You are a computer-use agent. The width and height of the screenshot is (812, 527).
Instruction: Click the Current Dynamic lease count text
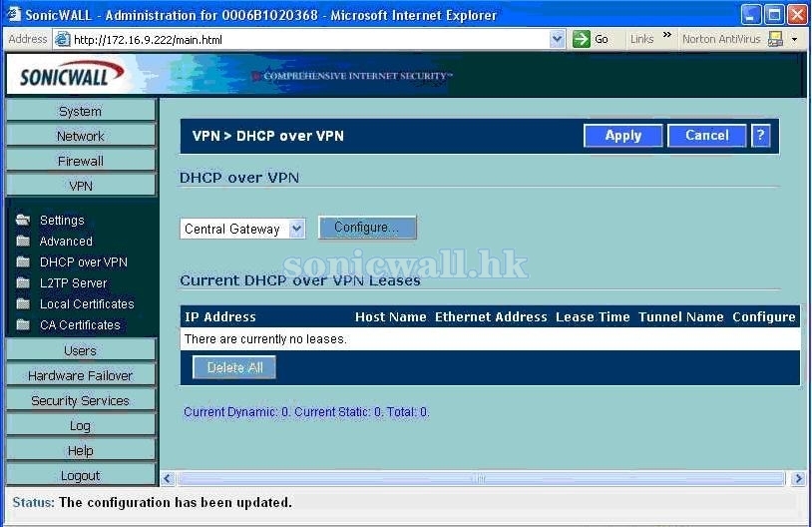(x=306, y=412)
